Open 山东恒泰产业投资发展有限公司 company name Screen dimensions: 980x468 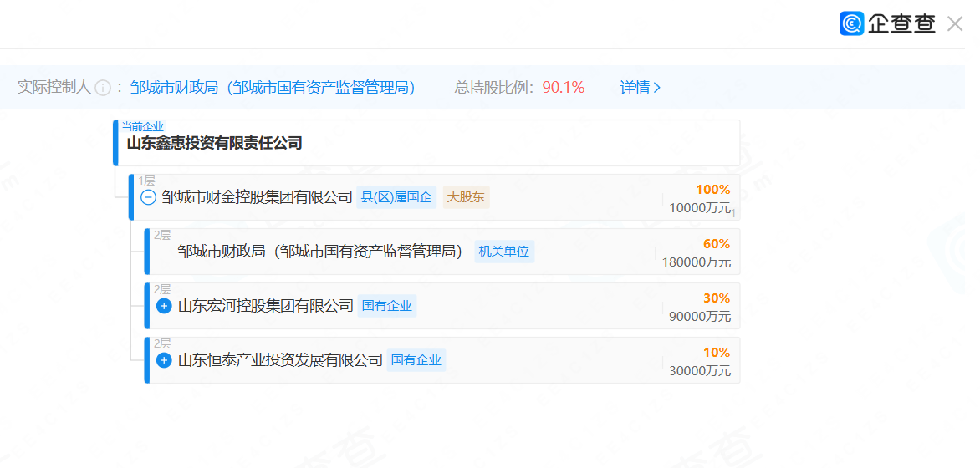280,360
